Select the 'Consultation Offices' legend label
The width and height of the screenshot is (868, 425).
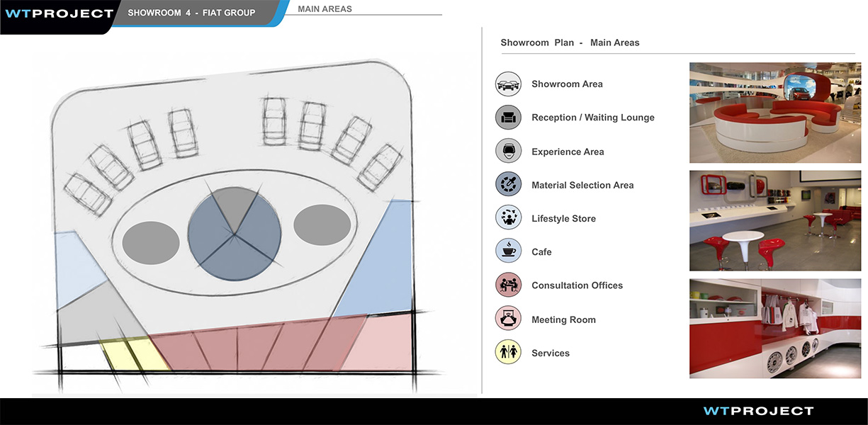pyautogui.click(x=577, y=285)
